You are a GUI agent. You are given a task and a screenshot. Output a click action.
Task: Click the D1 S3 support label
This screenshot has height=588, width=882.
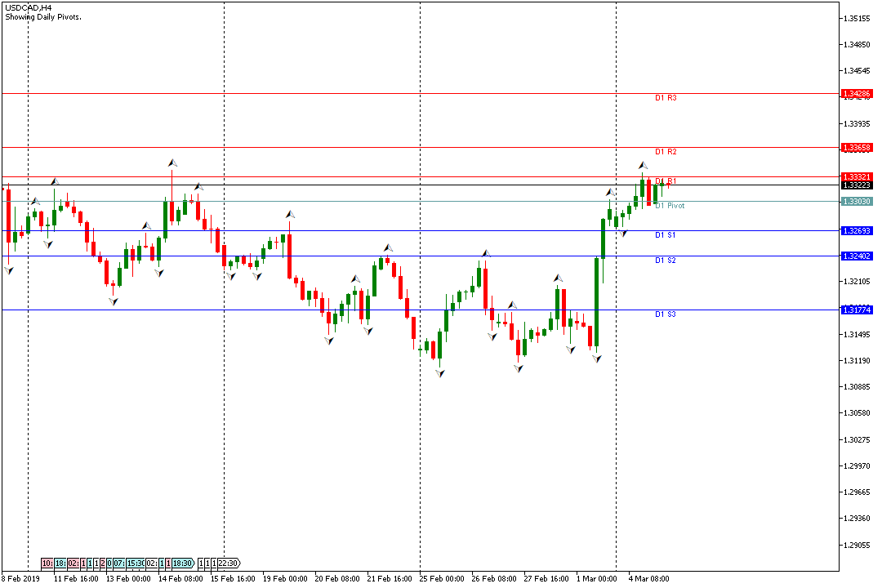click(x=666, y=314)
